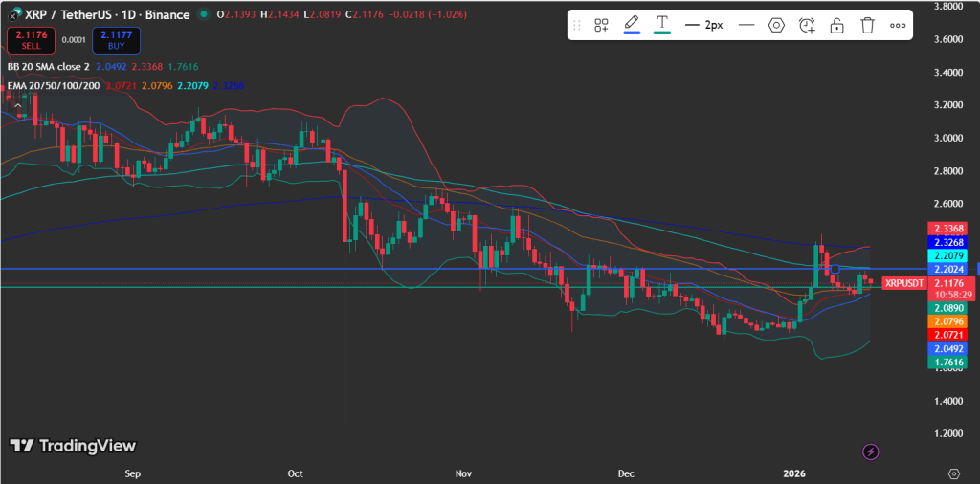Click the 2.2024 horizontal line price label
Screen dimensions: 980x484
pos(947,269)
